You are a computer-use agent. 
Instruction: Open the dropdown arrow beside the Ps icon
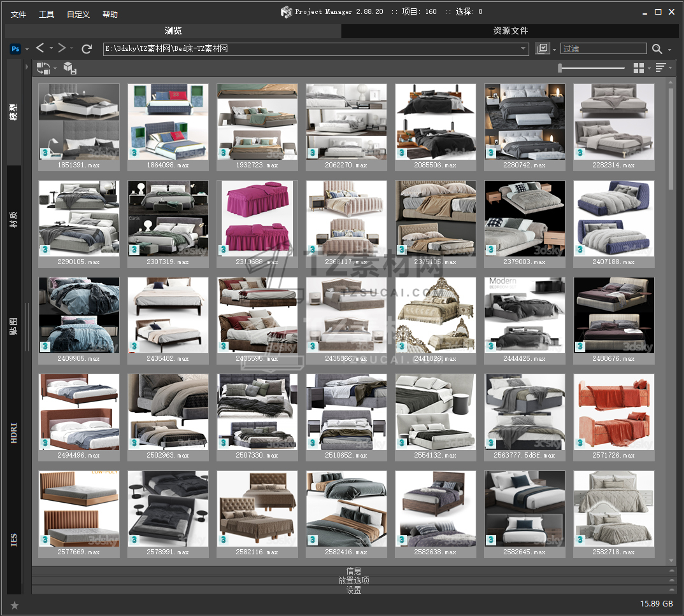pos(27,49)
